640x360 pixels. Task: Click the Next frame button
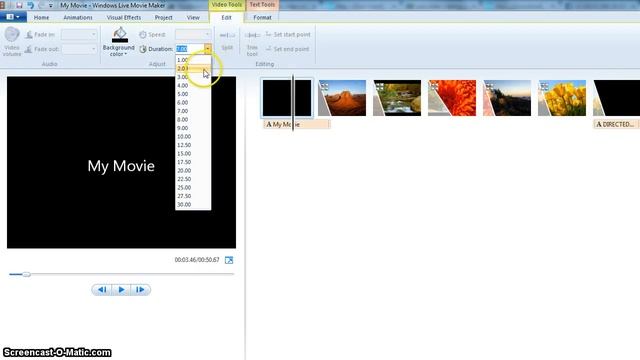tap(140, 289)
